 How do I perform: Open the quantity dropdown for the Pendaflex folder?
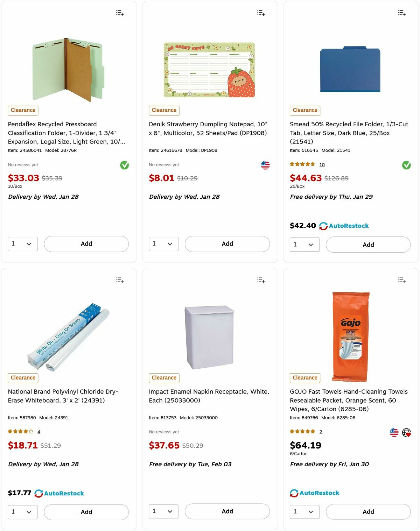pyautogui.click(x=22, y=244)
